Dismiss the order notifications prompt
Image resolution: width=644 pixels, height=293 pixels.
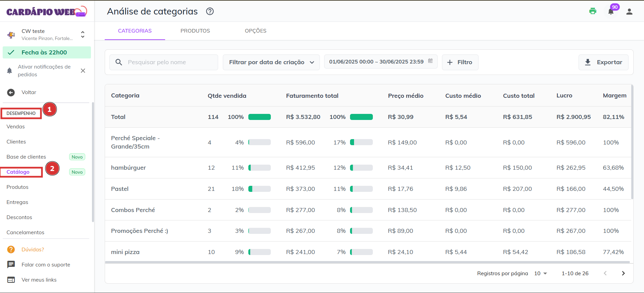pos(83,71)
